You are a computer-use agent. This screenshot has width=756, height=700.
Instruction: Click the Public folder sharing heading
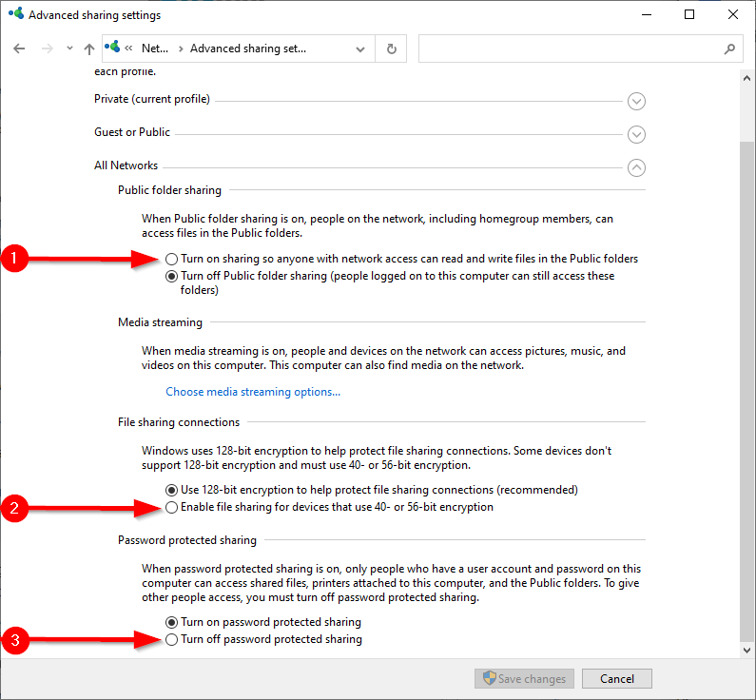169,190
